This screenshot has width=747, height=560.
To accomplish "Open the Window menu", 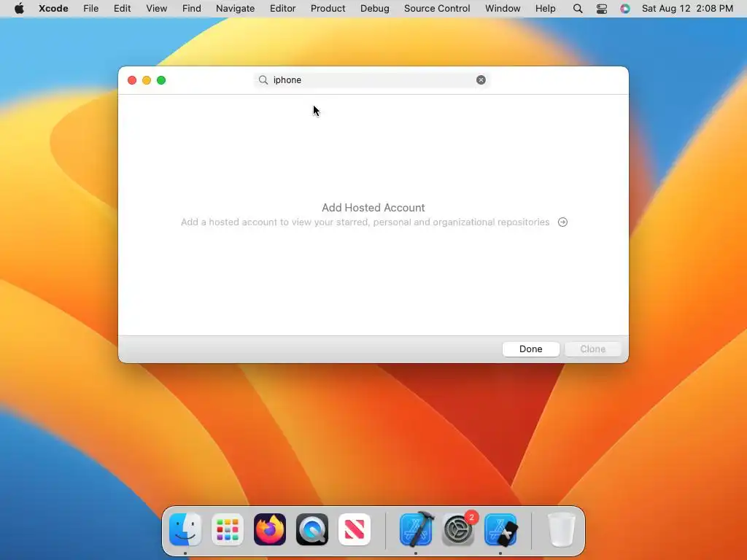I will [x=503, y=9].
